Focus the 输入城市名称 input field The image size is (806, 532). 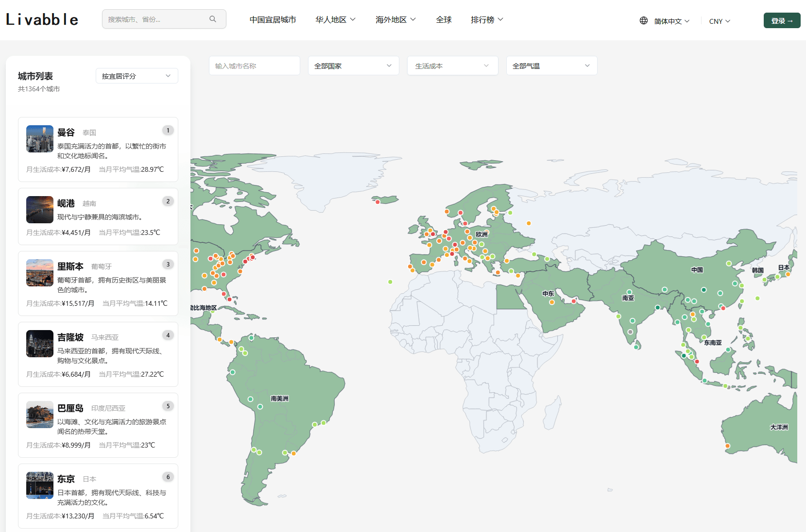(255, 66)
